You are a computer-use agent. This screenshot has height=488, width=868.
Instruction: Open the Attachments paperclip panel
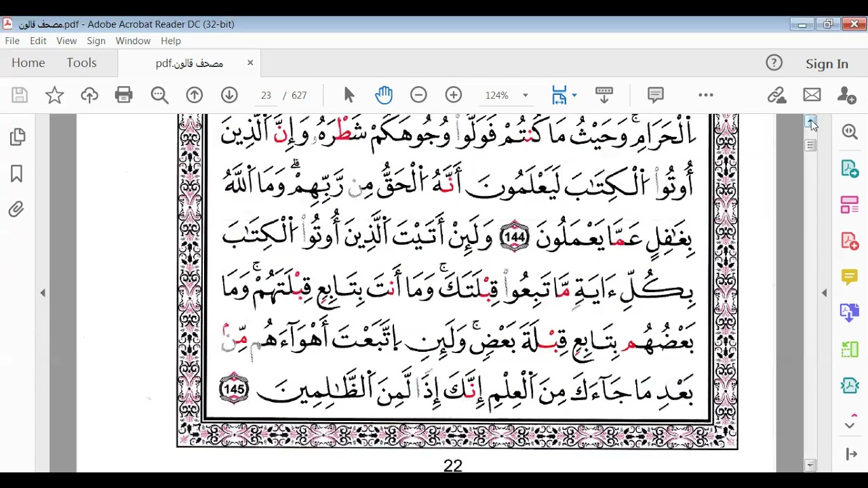click(16, 209)
